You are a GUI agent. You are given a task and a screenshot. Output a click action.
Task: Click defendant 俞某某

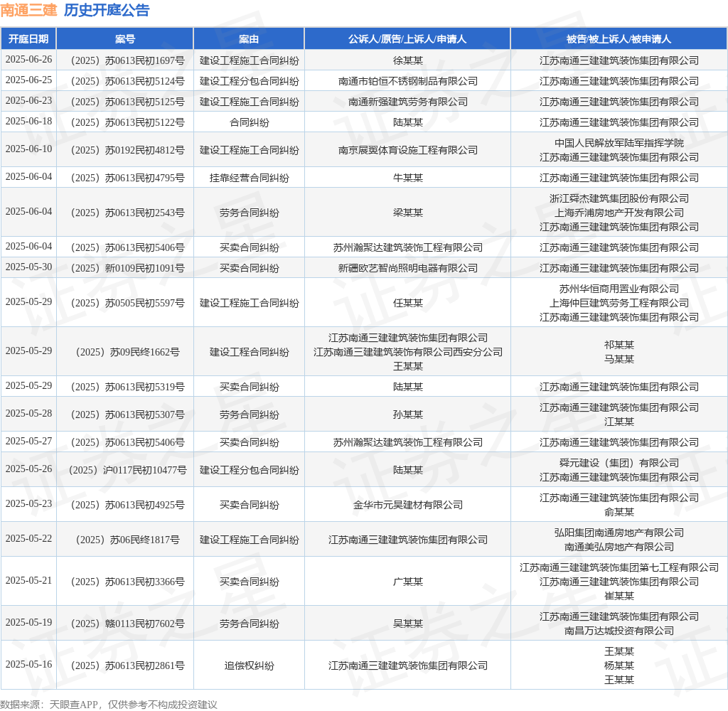[x=619, y=512]
